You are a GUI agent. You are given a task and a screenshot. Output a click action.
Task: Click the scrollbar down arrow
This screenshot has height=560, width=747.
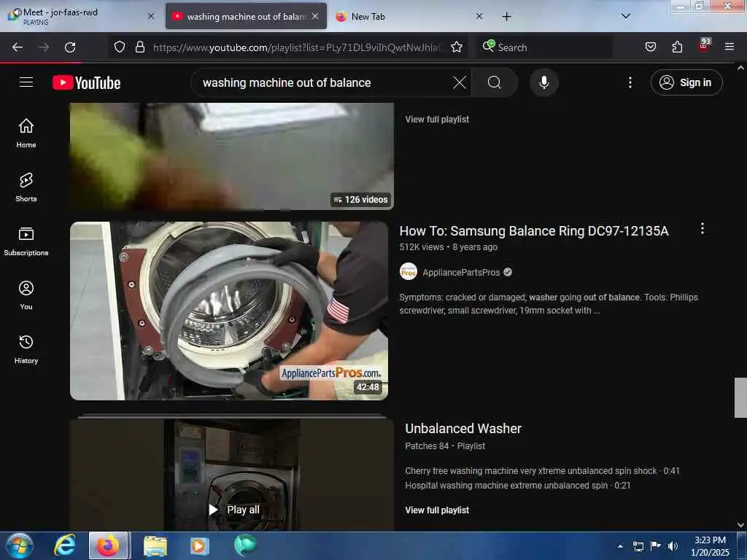click(x=740, y=525)
